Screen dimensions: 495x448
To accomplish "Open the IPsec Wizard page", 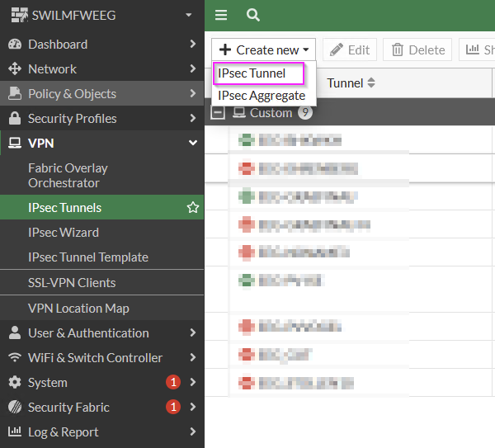I will pyautogui.click(x=64, y=233).
